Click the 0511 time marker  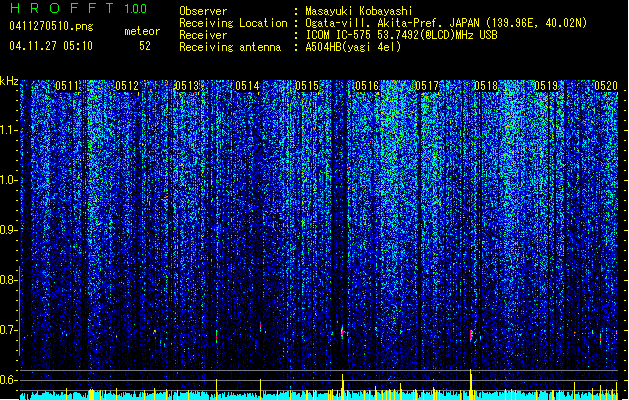point(67,86)
